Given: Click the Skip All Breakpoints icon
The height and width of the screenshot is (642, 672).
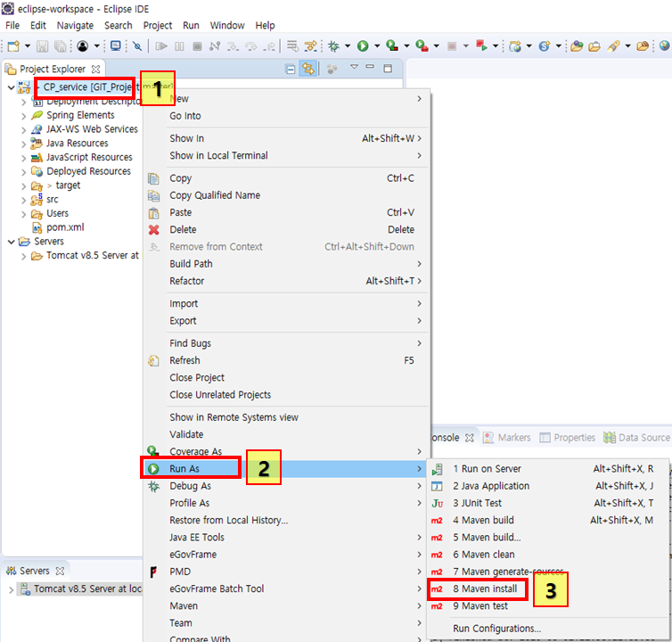Looking at the screenshot, I should [137, 45].
